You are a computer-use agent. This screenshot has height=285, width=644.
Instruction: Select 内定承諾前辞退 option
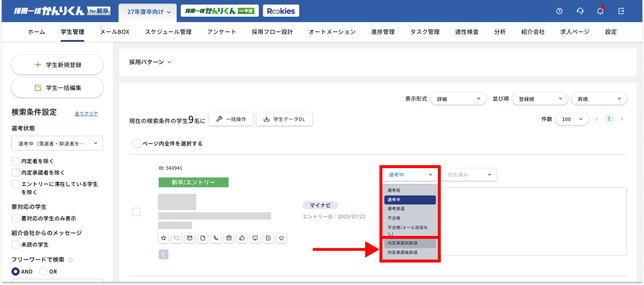click(x=410, y=243)
